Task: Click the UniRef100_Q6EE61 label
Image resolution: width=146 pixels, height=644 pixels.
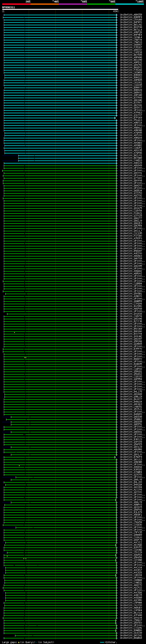Action: [131, 432]
